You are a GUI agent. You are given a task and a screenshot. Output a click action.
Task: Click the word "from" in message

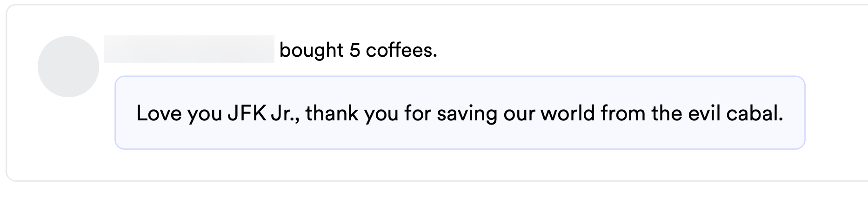(623, 113)
